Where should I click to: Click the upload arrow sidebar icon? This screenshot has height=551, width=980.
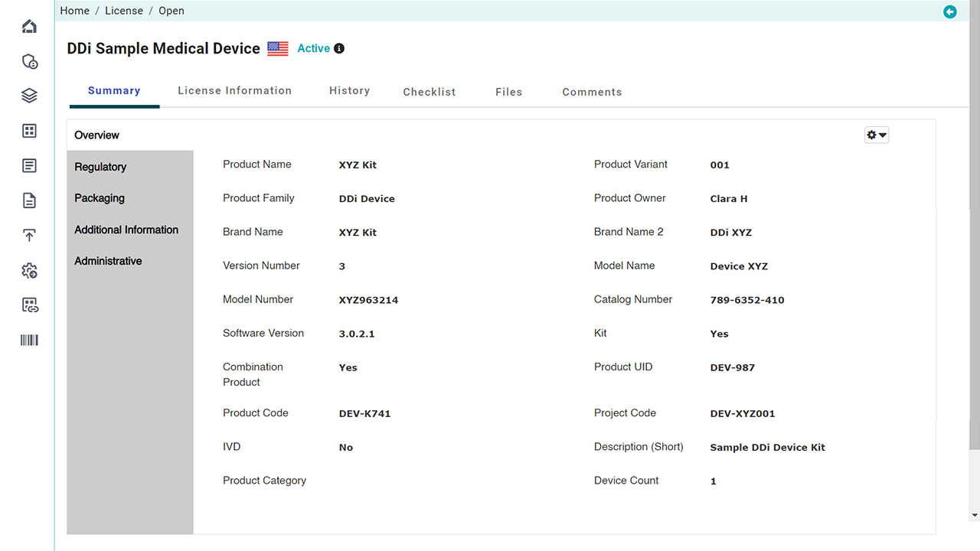(x=29, y=235)
